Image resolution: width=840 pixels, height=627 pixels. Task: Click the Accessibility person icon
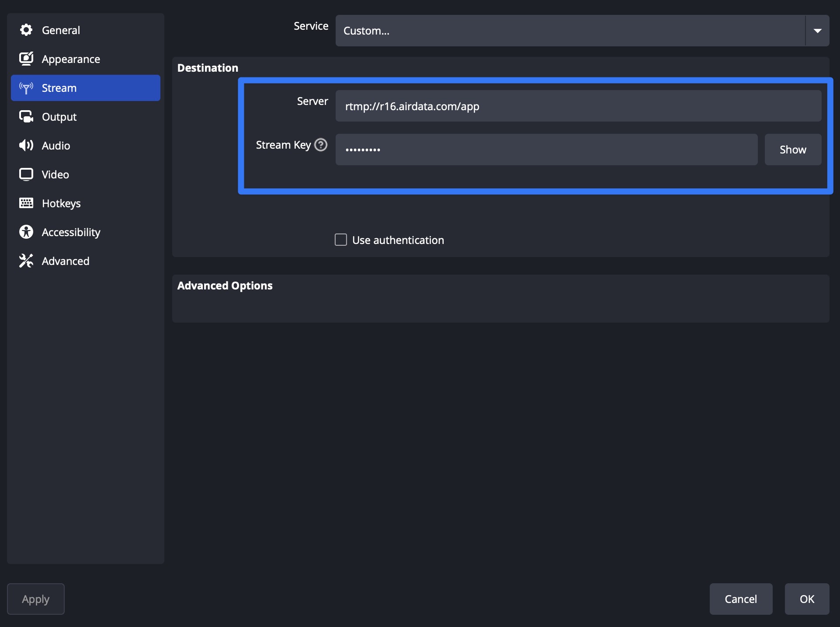[26, 232]
